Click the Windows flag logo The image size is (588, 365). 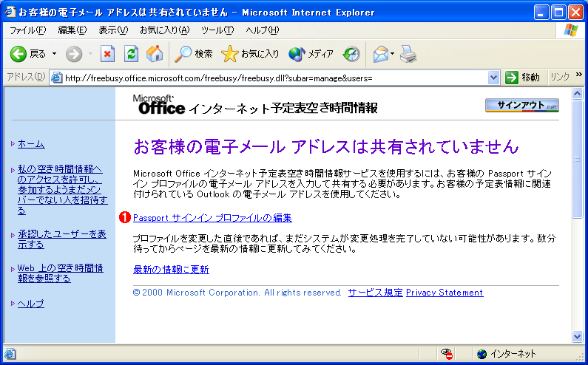(x=571, y=30)
